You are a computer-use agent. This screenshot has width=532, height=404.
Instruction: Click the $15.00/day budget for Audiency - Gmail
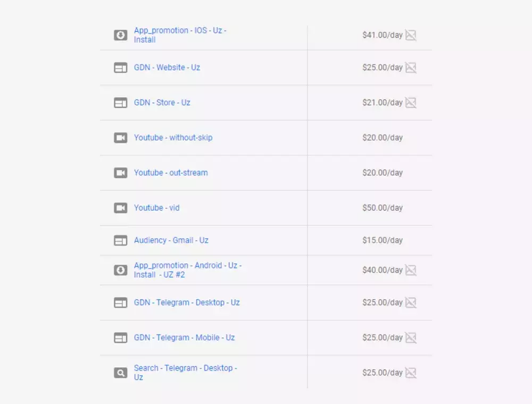(383, 240)
